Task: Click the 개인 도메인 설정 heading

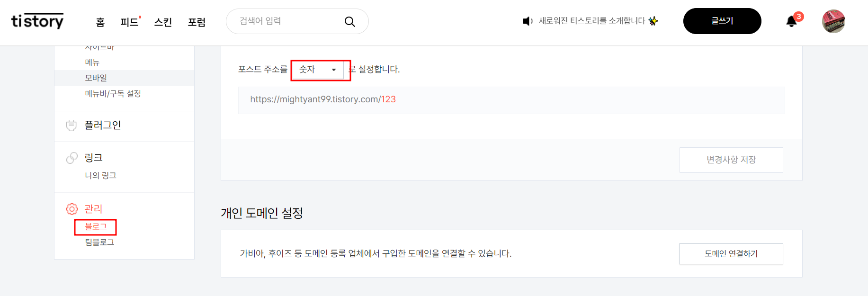Action: (262, 213)
